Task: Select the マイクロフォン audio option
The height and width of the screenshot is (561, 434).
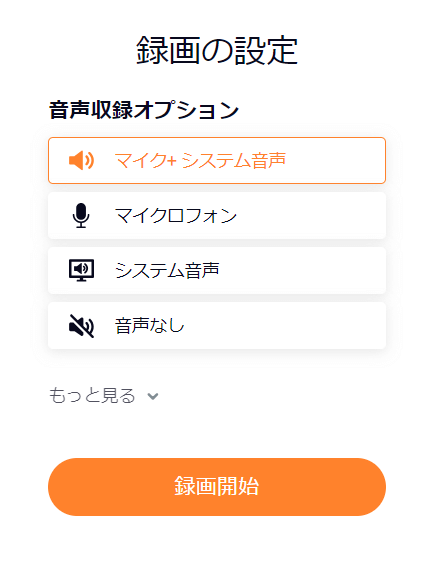Action: [x=217, y=215]
